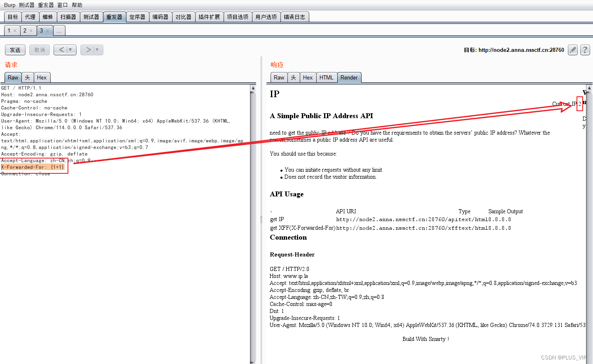This screenshot has width=593, height=364.
Task: Select the request Raw tab
Action: pyautogui.click(x=13, y=77)
